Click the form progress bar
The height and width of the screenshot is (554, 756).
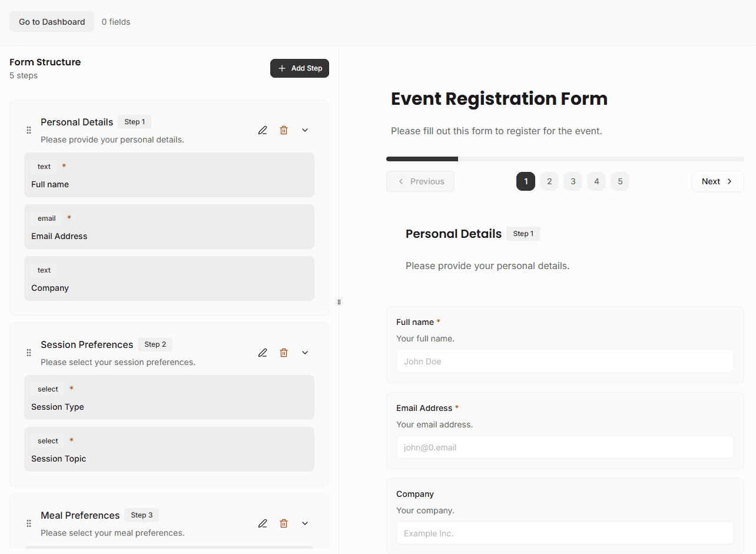coord(565,158)
